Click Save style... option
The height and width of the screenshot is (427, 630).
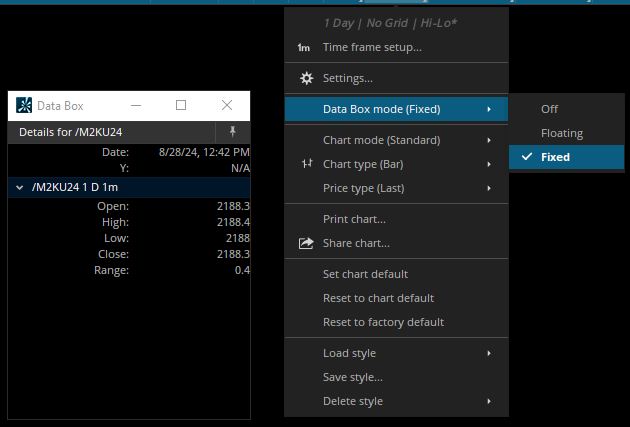[x=352, y=377]
